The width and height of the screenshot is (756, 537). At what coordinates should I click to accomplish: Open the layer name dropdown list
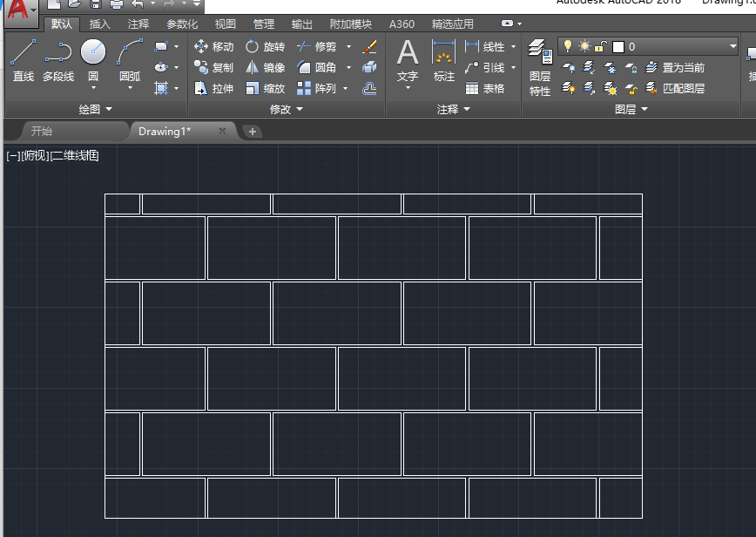tap(732, 46)
